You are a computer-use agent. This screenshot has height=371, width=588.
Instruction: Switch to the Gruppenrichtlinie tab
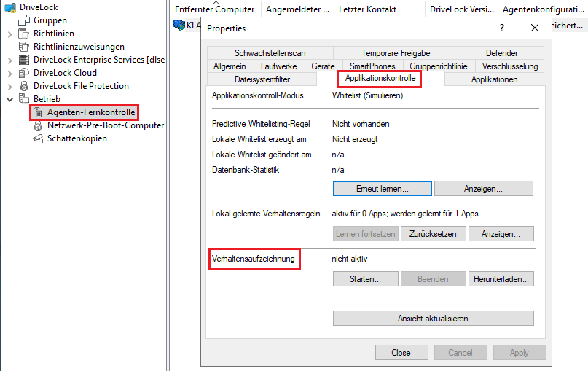pyautogui.click(x=439, y=66)
